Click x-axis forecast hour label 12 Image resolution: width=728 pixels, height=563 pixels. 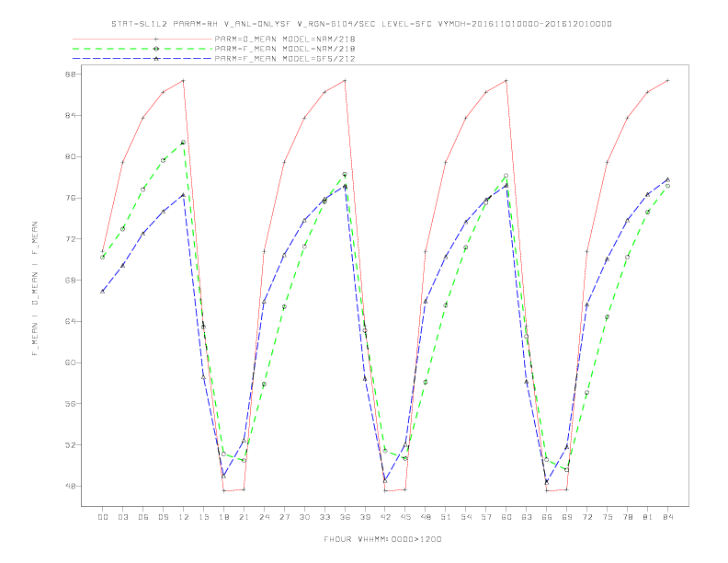[x=184, y=517]
